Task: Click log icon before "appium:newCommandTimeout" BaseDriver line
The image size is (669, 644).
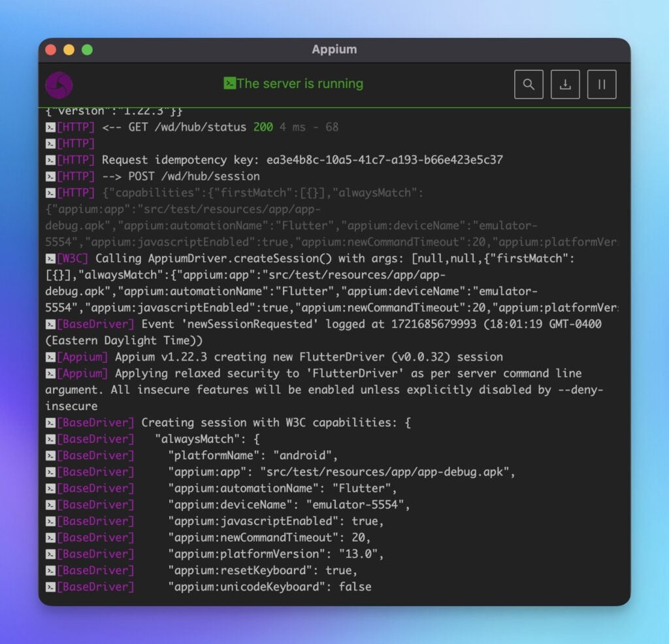Action: click(50, 538)
